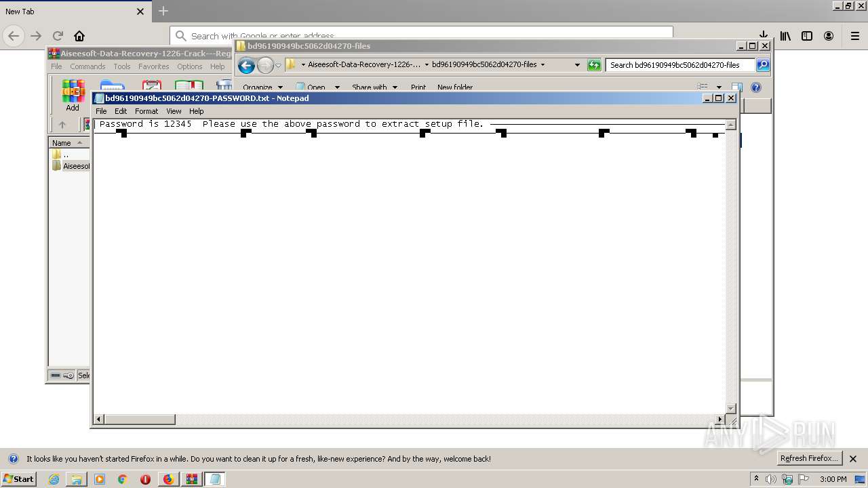Viewport: 868px width, 488px height.
Task: Click Explorer search input field
Action: tap(680, 65)
